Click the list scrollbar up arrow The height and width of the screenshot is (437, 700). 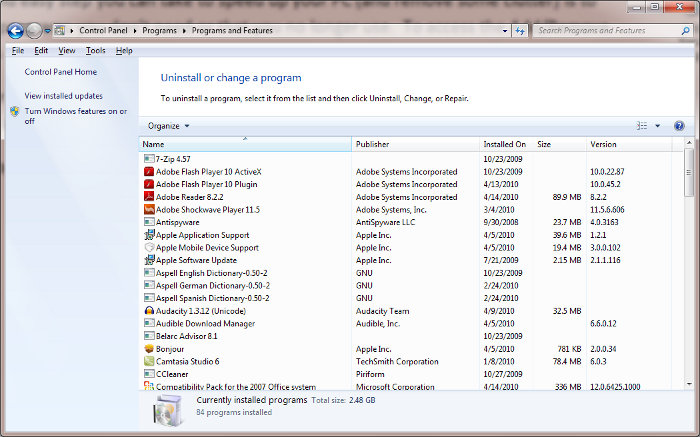pos(689,143)
